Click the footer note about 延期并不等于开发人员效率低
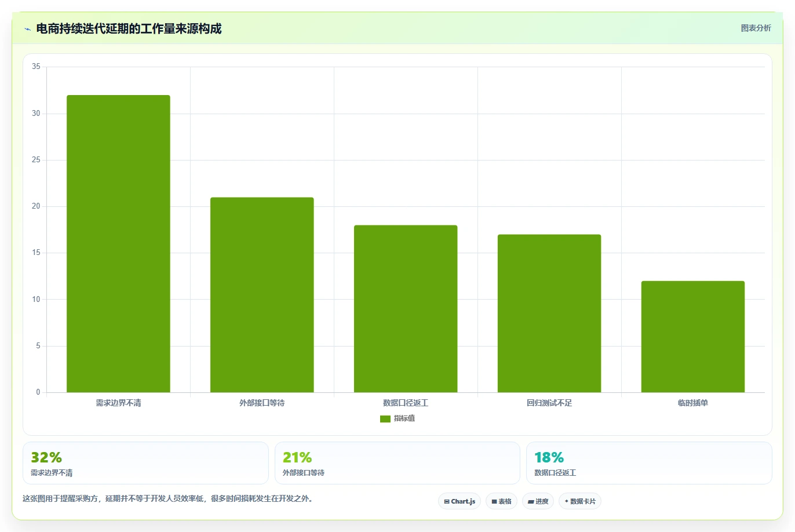Image resolution: width=795 pixels, height=532 pixels. [168, 498]
